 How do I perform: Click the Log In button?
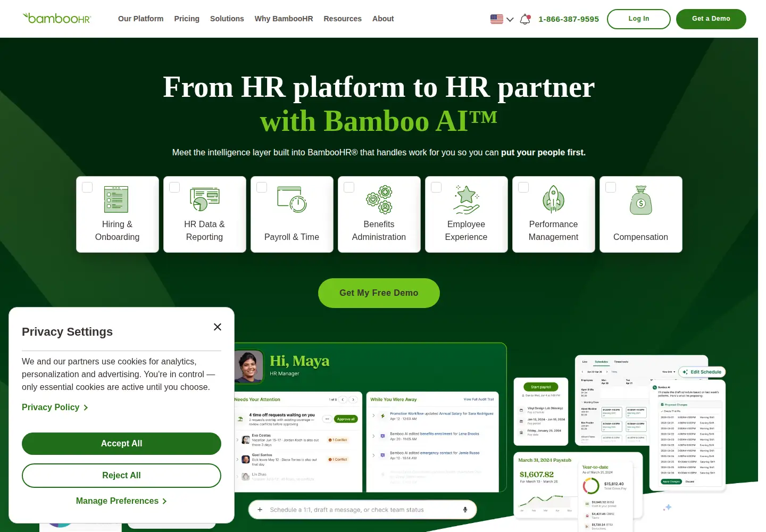click(639, 19)
